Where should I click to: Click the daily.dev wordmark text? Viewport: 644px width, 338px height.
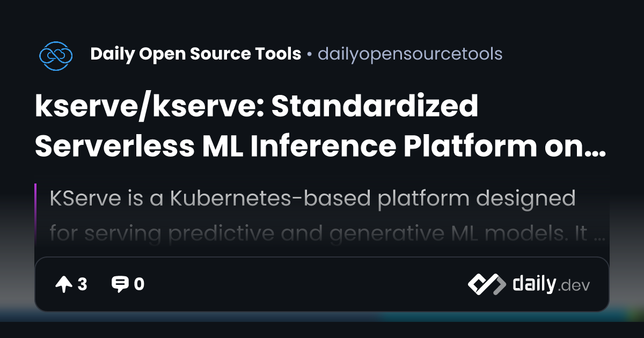[551, 284]
